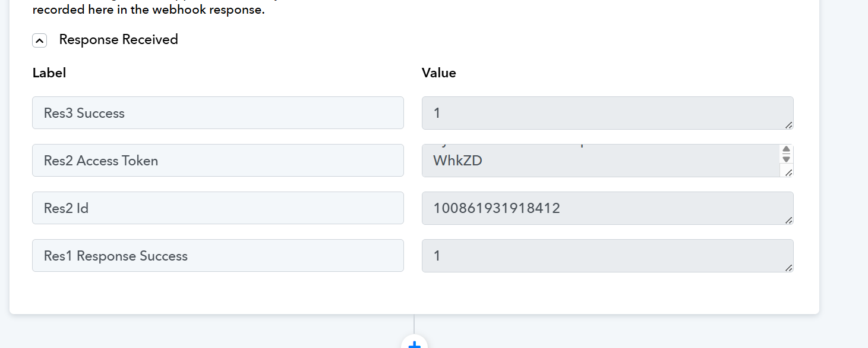Image resolution: width=868 pixels, height=348 pixels.
Task: Click the Label column header
Action: [x=49, y=73]
